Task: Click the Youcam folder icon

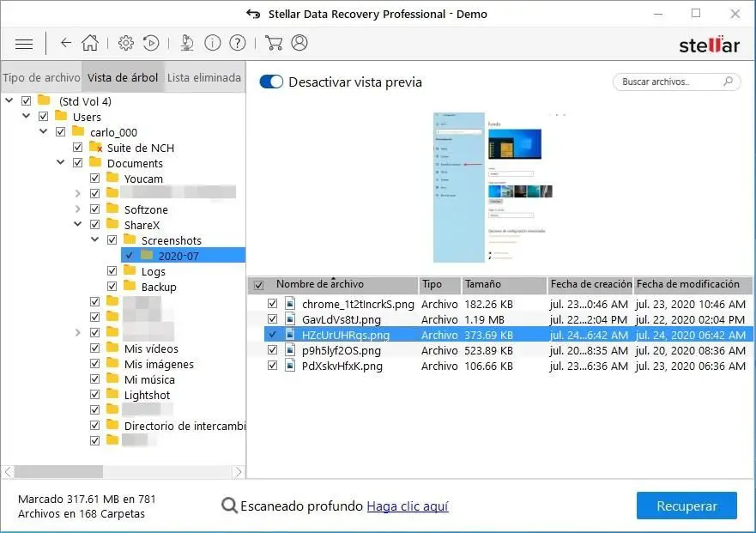Action: click(112, 178)
